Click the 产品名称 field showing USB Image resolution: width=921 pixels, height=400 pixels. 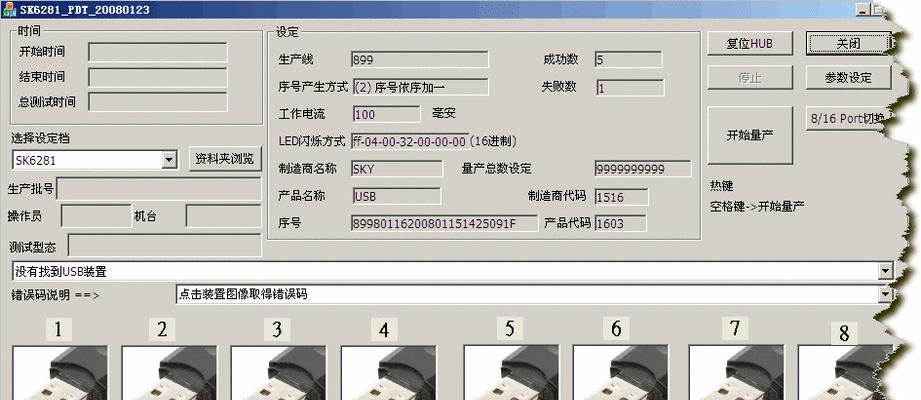pyautogui.click(x=396, y=196)
